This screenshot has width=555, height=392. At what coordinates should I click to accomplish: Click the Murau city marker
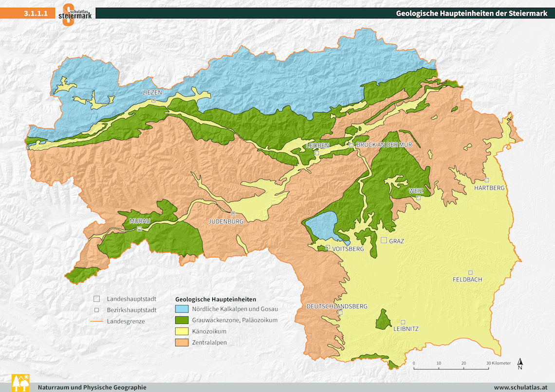[139, 229]
